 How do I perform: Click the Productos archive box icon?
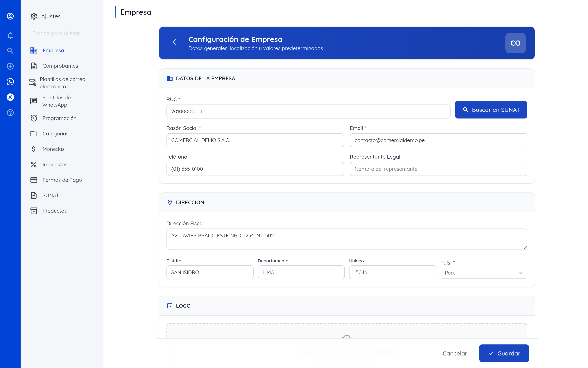pos(34,211)
